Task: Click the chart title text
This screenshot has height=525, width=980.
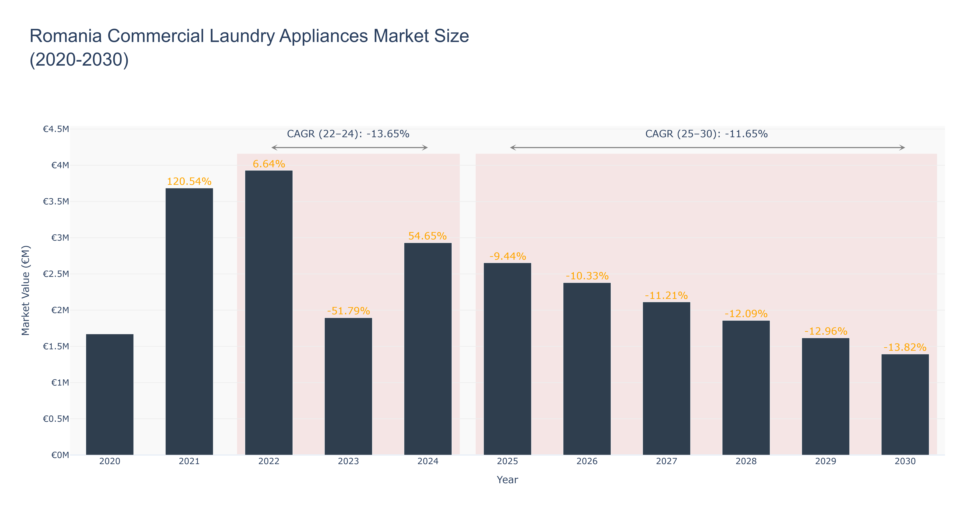Action: 249,48
